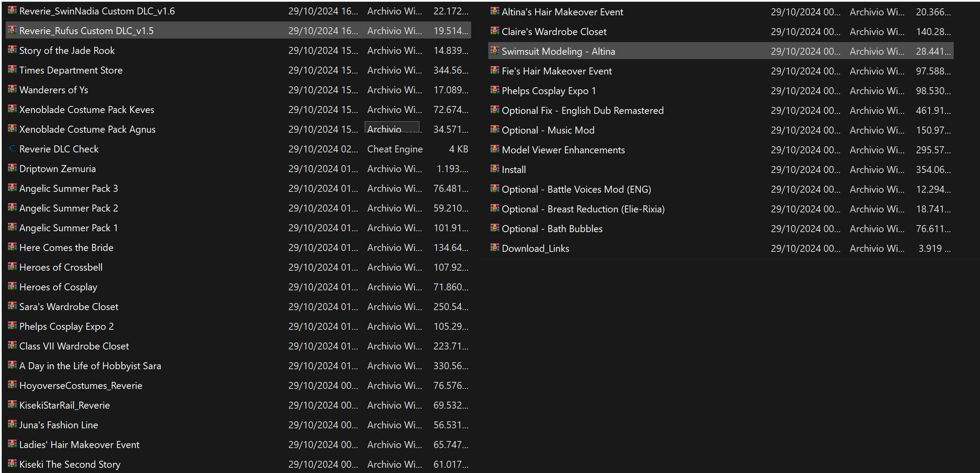
Task: Click the archive icon next to Download_Links
Action: tap(495, 248)
